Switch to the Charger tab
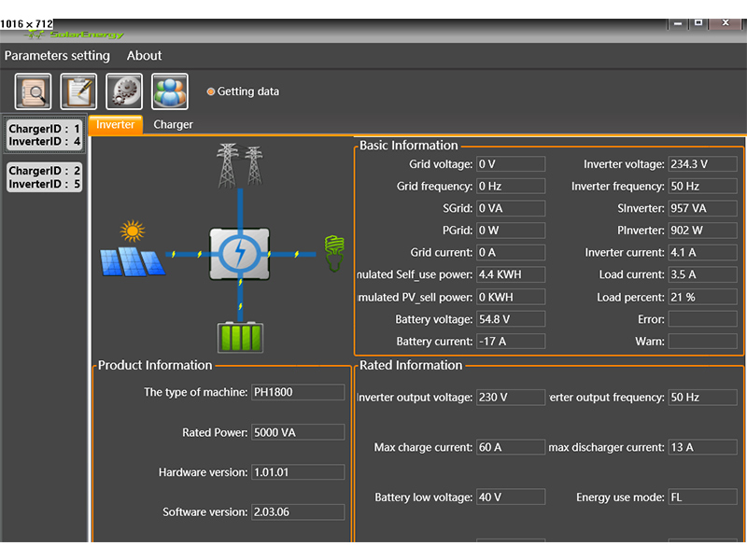Viewport: 747px width, 560px height. click(173, 124)
